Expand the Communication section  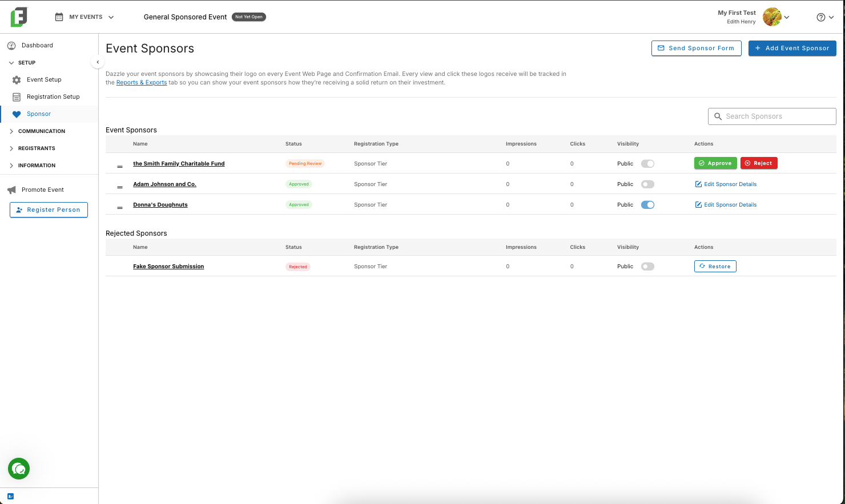42,131
